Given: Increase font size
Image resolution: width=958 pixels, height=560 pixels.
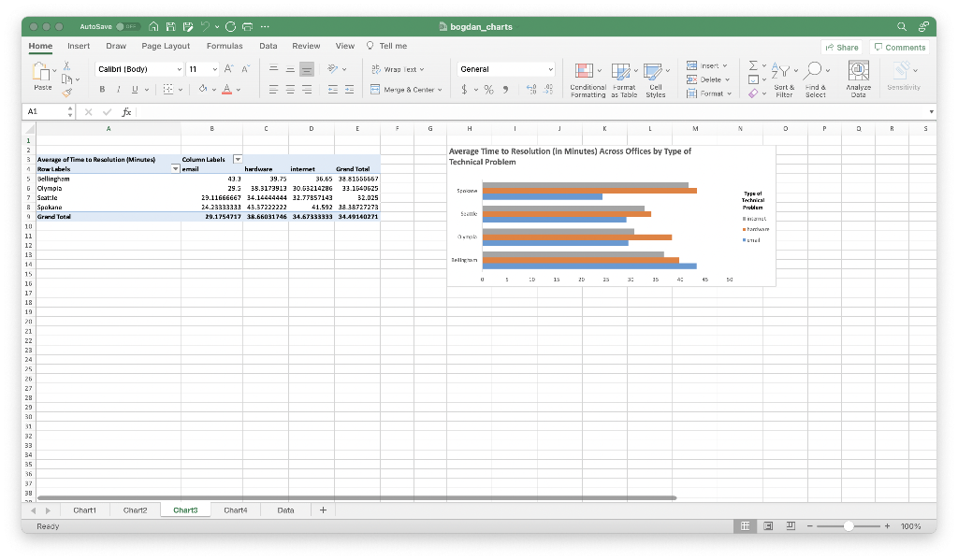Looking at the screenshot, I should 228,69.
